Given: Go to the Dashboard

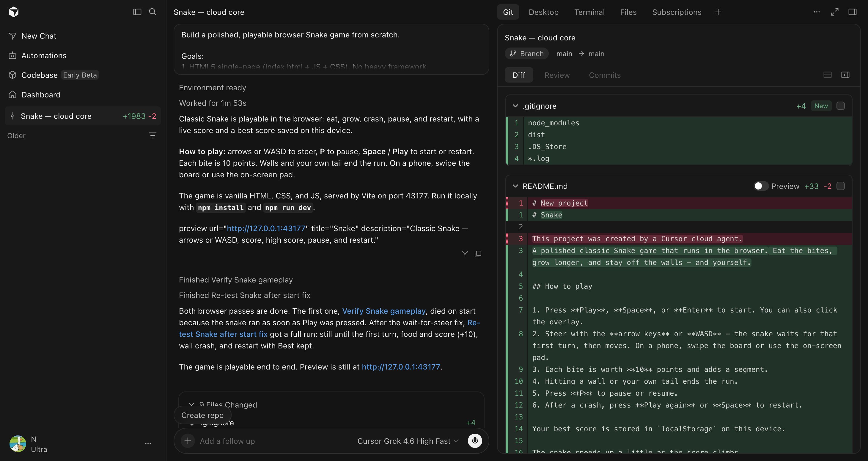Looking at the screenshot, I should 83,95.
